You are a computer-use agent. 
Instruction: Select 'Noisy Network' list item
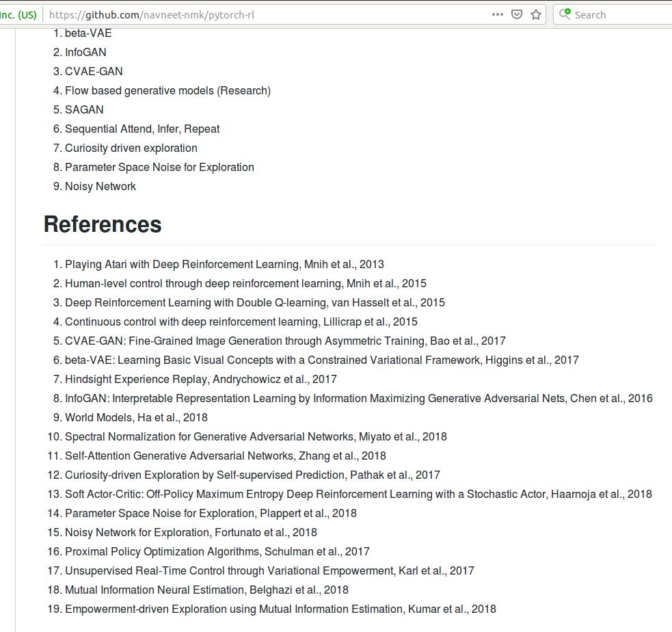(x=100, y=187)
